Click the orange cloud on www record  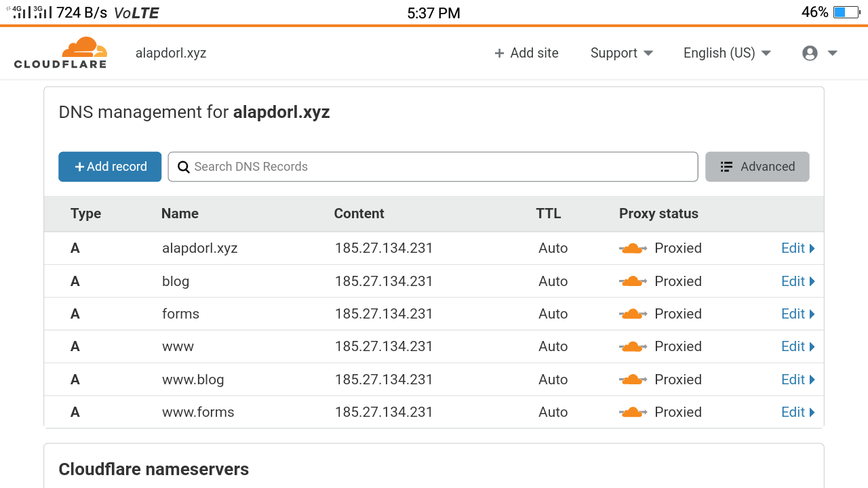point(633,346)
